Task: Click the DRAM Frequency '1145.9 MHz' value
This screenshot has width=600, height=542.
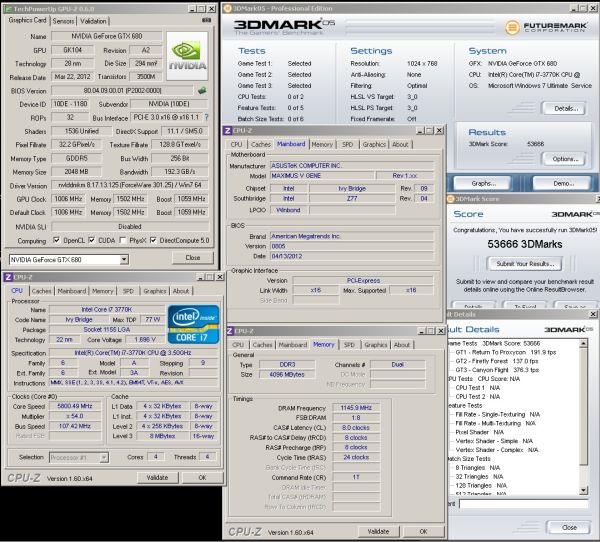Action: click(356, 408)
